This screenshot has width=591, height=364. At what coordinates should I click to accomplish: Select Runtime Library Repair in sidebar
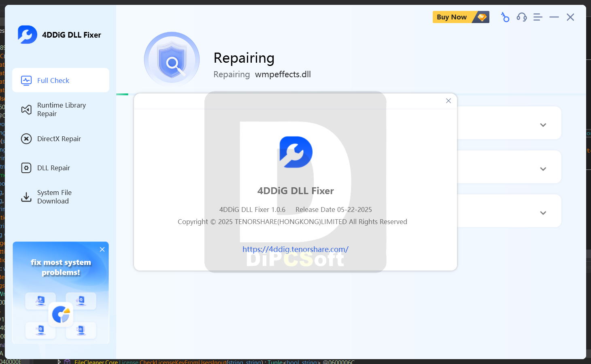(61, 109)
